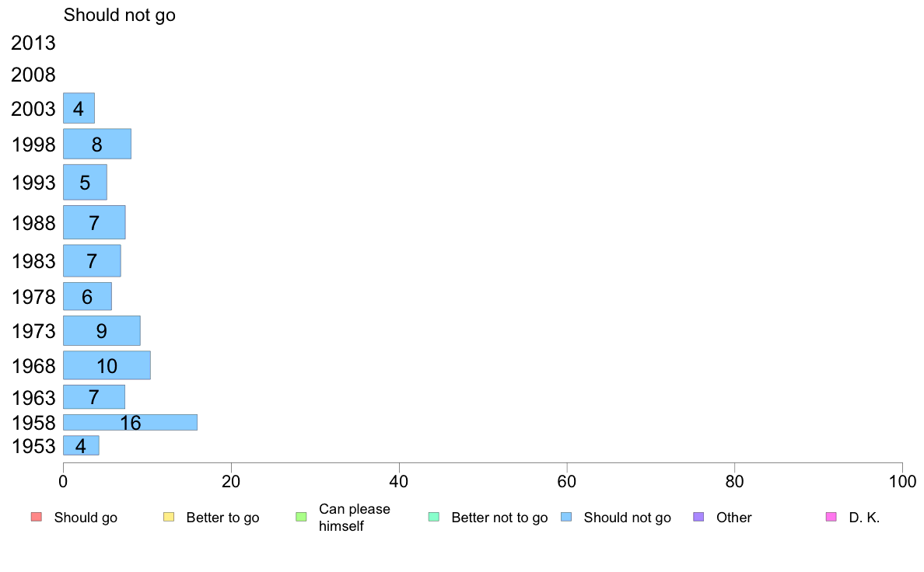This screenshot has height=572, width=924.
Task: Click the green Can please himself swatch
Action: pyautogui.click(x=301, y=517)
